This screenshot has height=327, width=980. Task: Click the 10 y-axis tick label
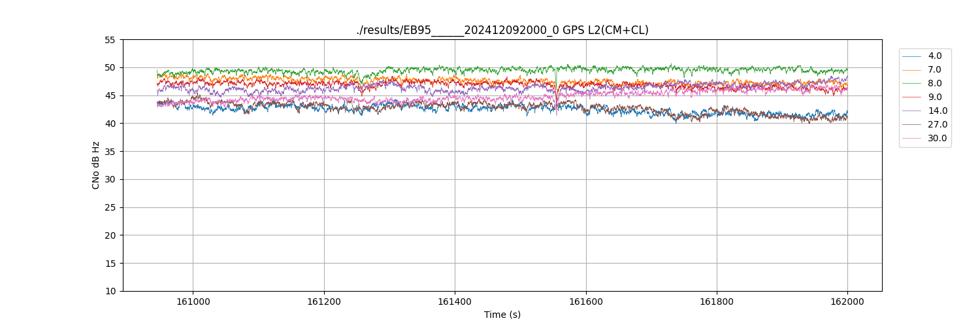[110, 292]
